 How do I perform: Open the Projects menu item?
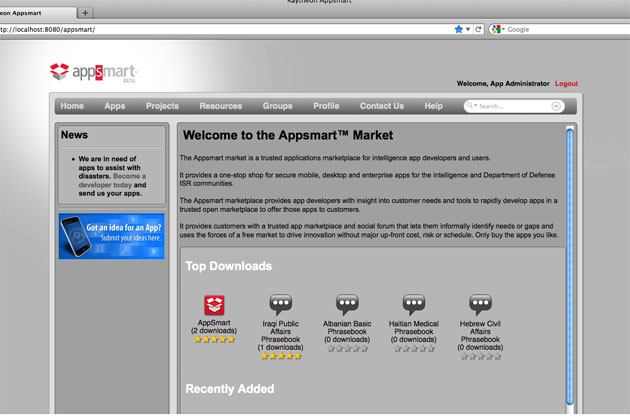(162, 106)
